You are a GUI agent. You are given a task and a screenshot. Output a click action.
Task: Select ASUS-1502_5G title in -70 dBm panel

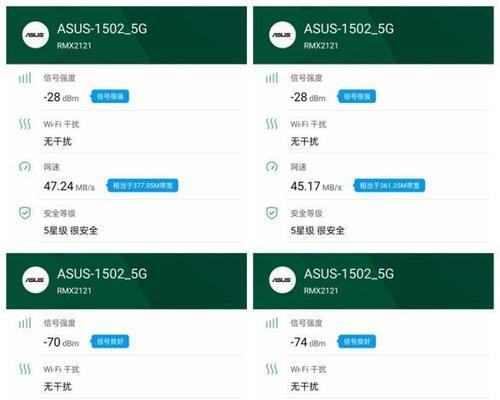tap(102, 274)
